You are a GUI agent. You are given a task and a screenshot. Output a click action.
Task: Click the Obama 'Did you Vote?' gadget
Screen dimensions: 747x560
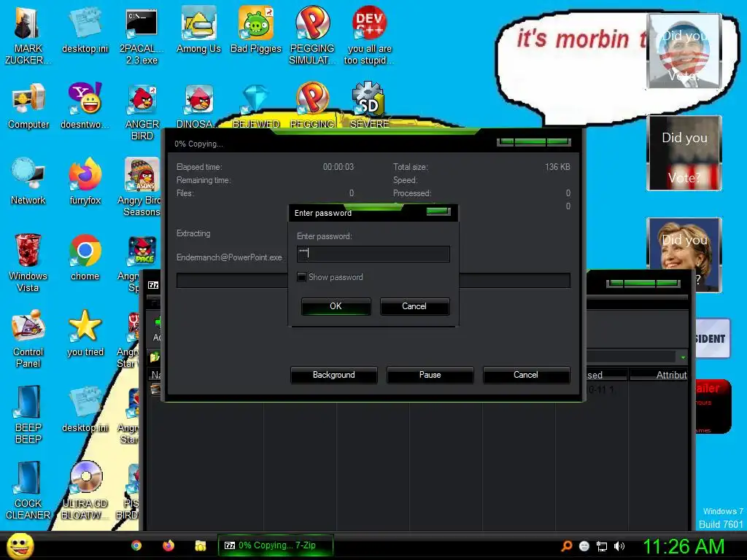[x=684, y=51]
